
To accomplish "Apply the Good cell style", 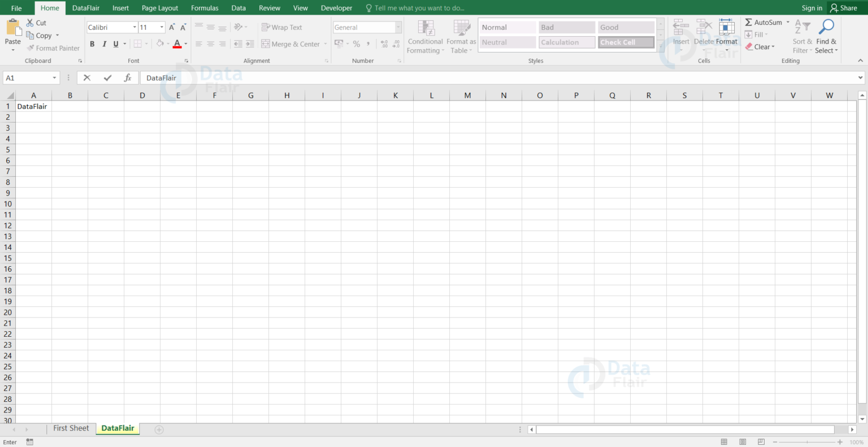I will click(626, 27).
